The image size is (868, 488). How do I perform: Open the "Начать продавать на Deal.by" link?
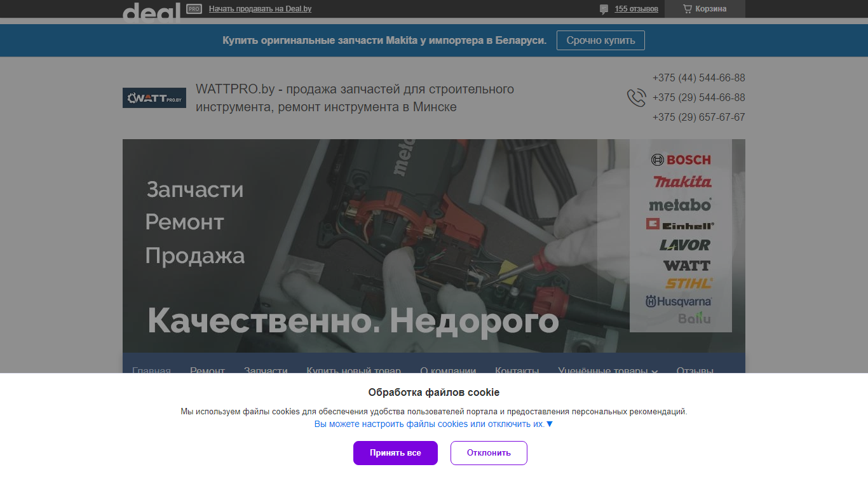tap(260, 9)
